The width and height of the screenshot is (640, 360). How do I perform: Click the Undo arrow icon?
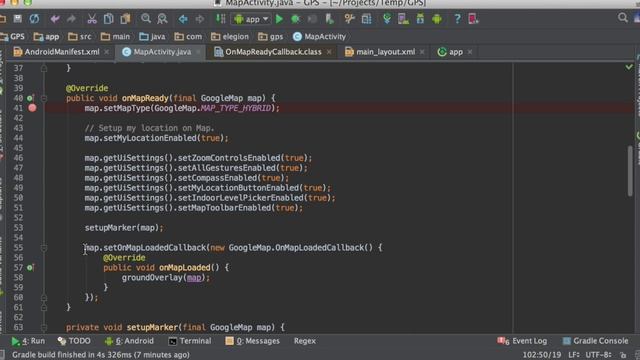(55, 19)
